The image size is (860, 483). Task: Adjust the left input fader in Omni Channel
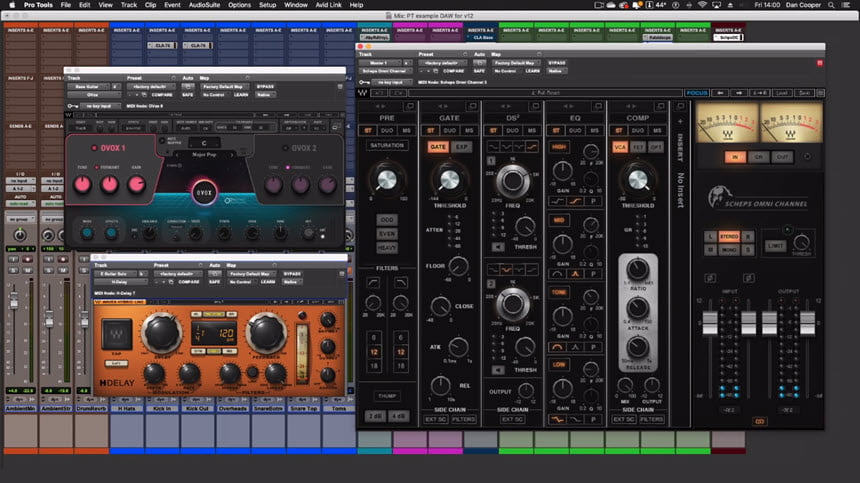(710, 323)
